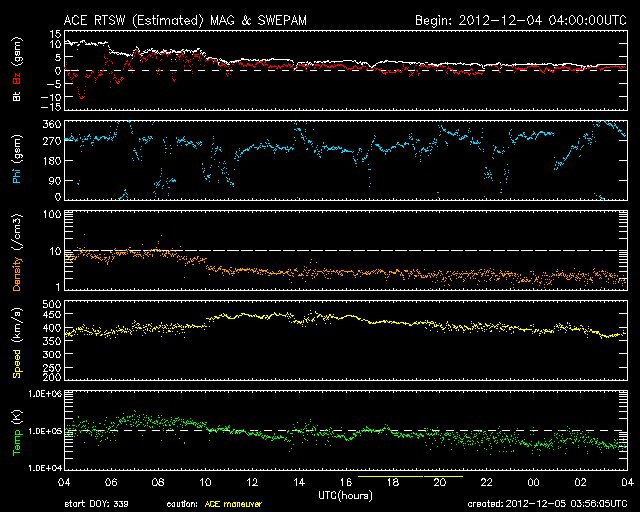The height and width of the screenshot is (512, 640).
Task: Click the 18 hour tick label
Action: click(x=394, y=483)
